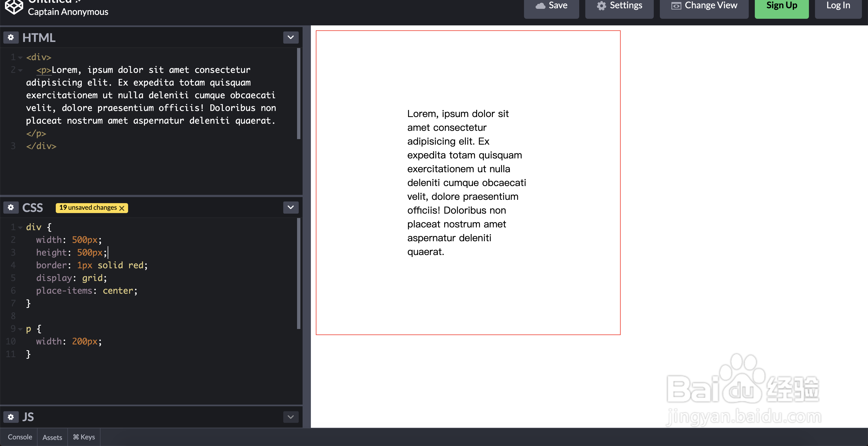Dismiss the unsaved changes badge
Viewport: 868px width, 446px height.
(x=122, y=208)
